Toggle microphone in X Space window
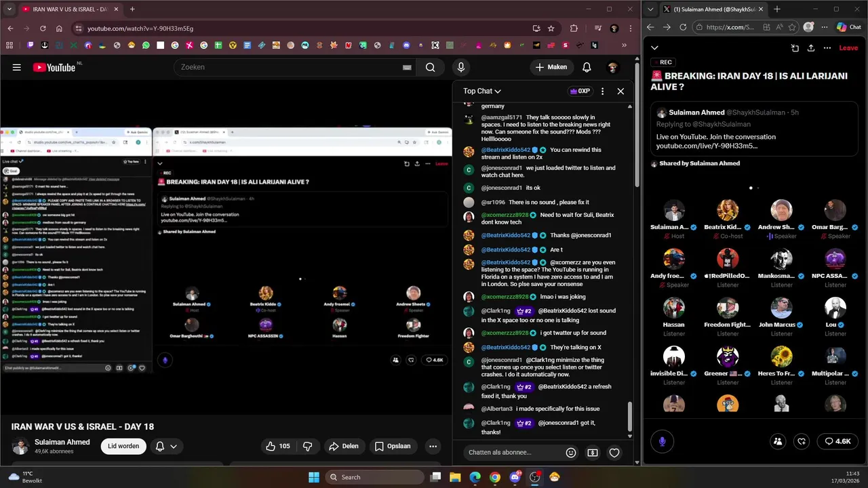 point(662,441)
